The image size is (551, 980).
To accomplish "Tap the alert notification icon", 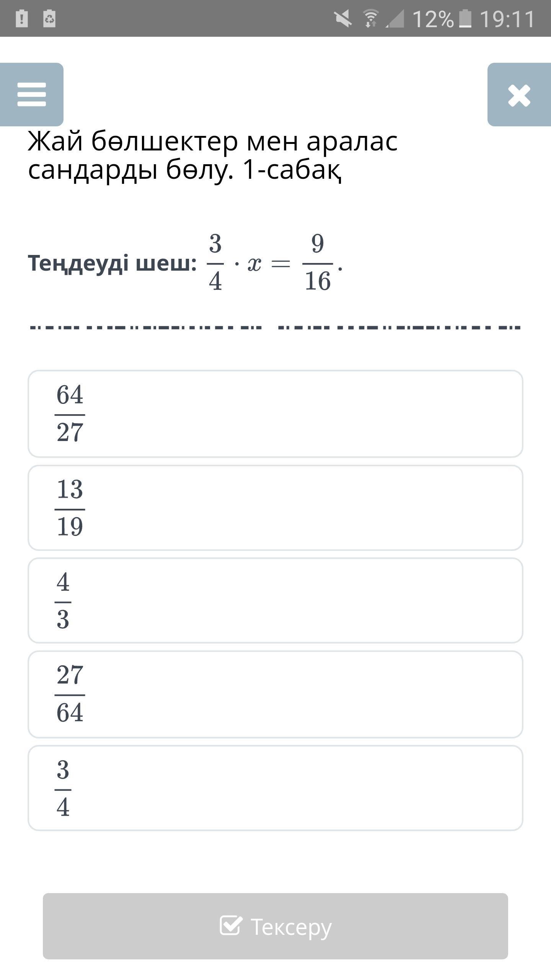I will coord(22,19).
